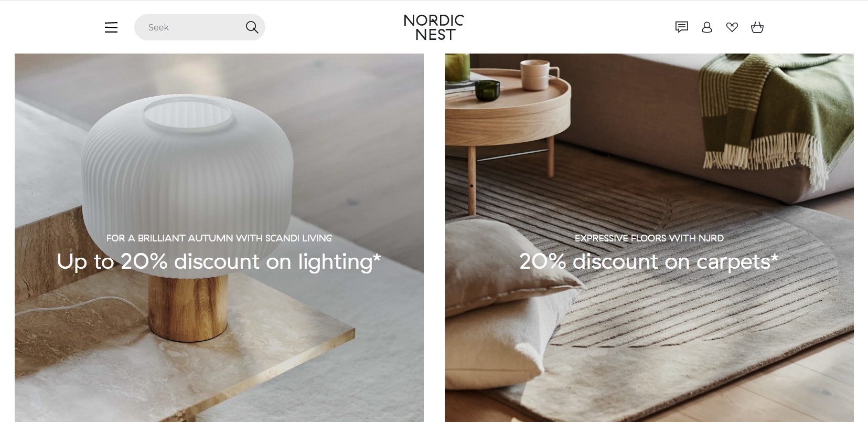Screen dimensions: 868x422
Task: Click the magnifying glass search icon
Action: point(252,27)
